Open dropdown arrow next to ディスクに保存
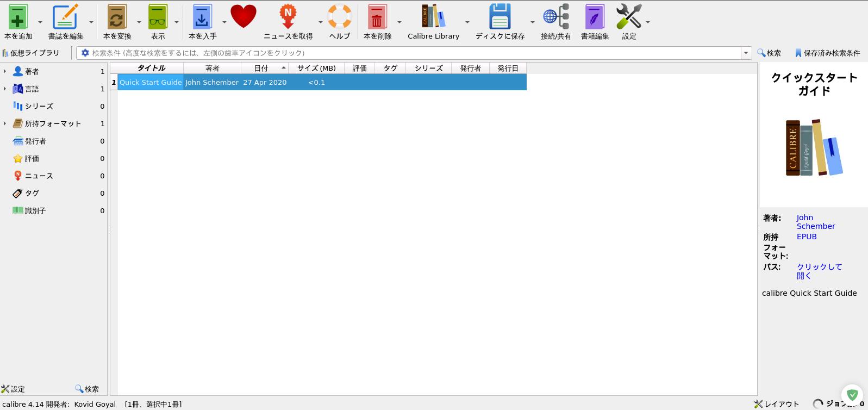Image resolution: width=868 pixels, height=410 pixels. point(533,22)
